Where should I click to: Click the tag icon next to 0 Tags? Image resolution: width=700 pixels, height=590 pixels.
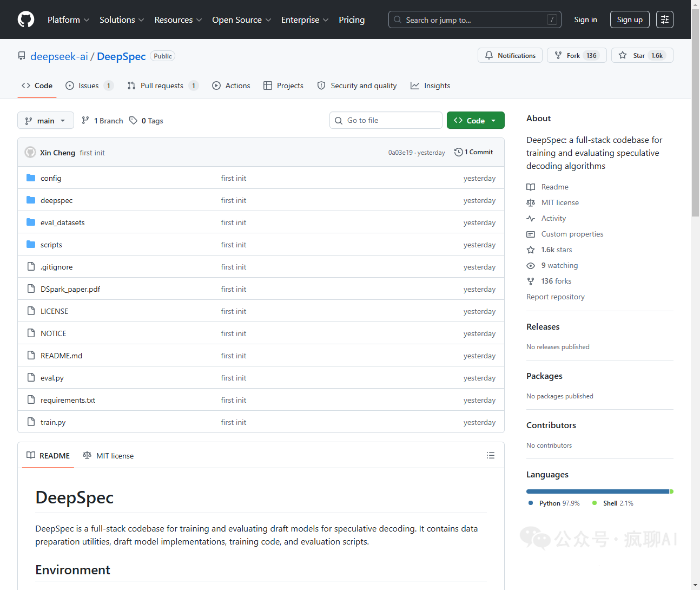133,121
